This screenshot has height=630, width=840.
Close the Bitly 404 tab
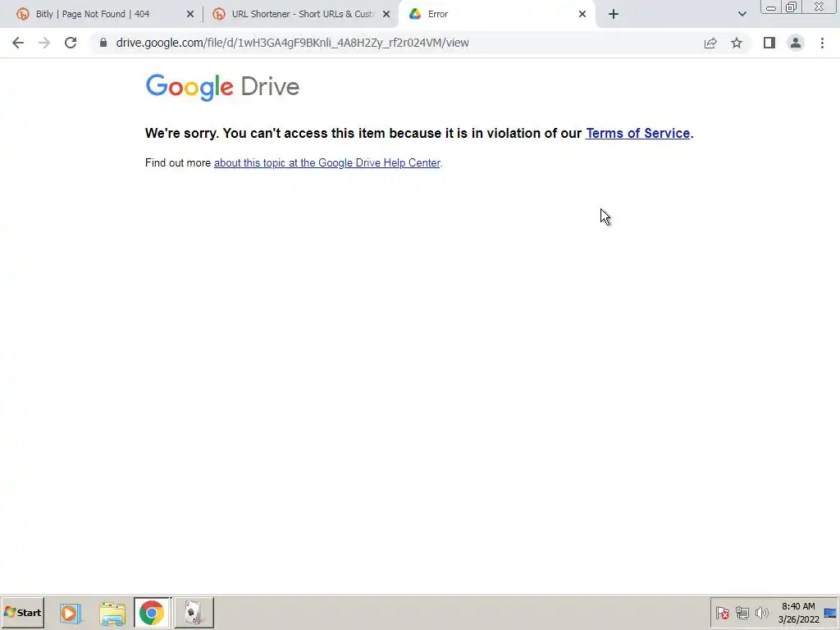(190, 14)
